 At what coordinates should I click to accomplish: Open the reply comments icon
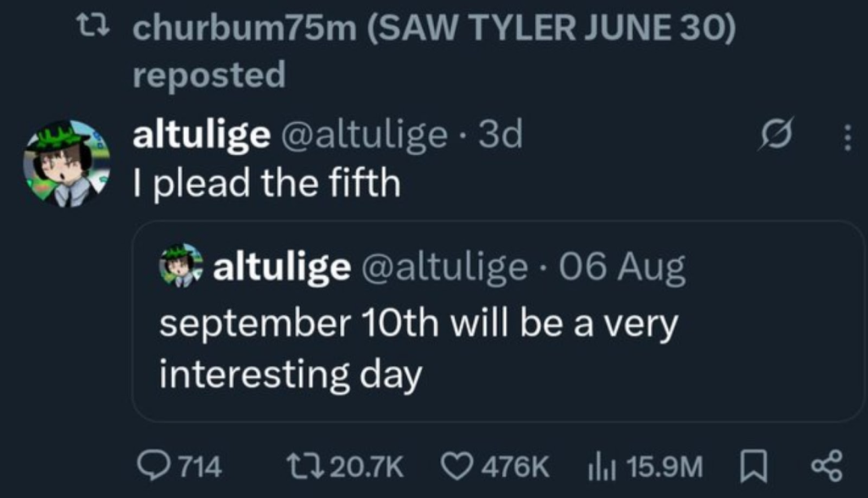point(154,466)
